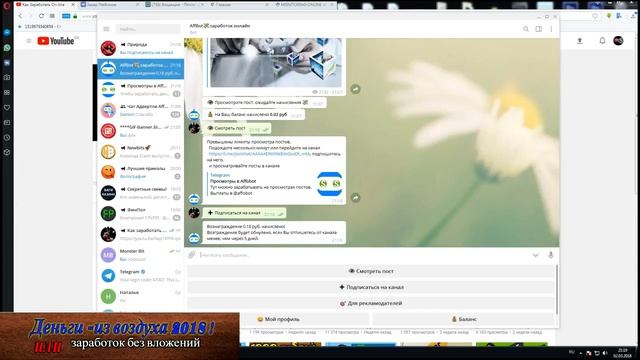The height and width of the screenshot is (360, 640).
Task: Open Opera Speed Dial grid icon
Action: pyautogui.click(x=7, y=93)
